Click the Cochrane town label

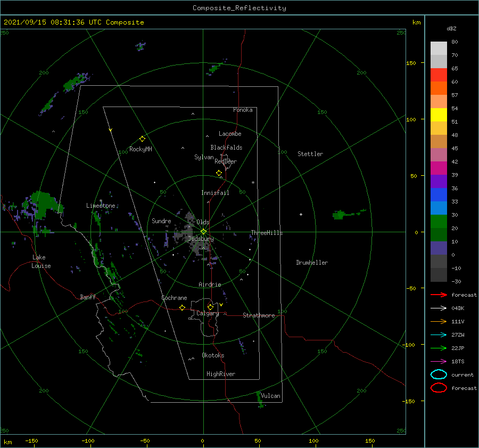tap(174, 298)
